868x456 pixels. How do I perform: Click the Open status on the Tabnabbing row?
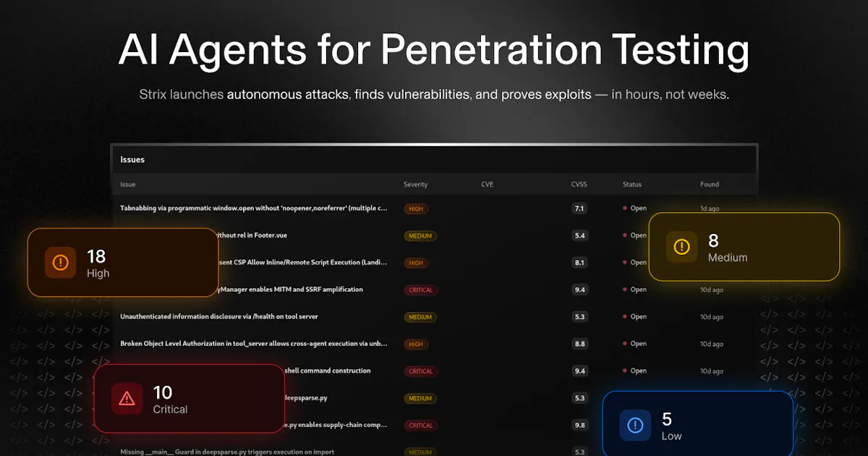pos(635,208)
